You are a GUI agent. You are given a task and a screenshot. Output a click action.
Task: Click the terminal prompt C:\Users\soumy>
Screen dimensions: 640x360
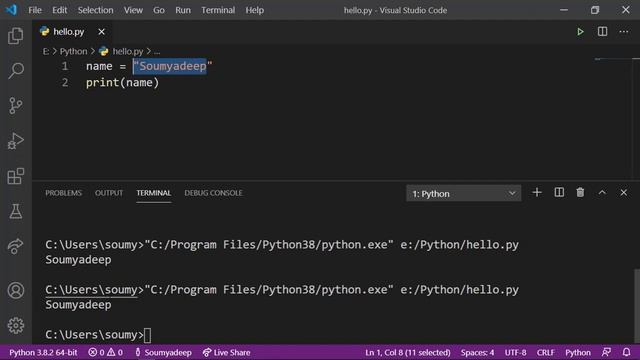[x=94, y=335]
